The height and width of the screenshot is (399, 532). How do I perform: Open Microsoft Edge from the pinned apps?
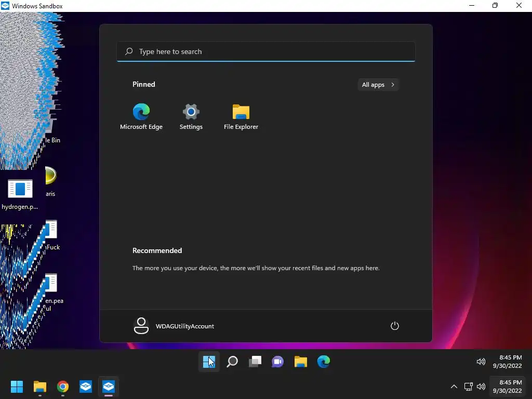tap(141, 117)
